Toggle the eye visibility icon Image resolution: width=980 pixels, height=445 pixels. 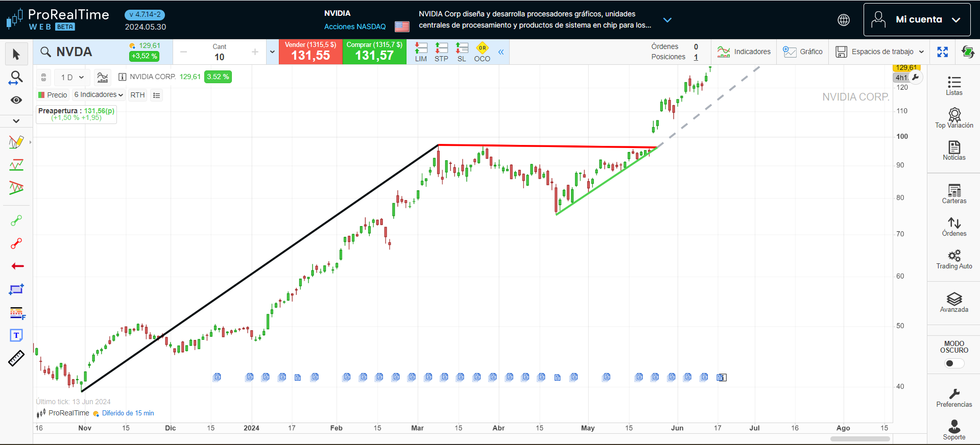point(16,100)
